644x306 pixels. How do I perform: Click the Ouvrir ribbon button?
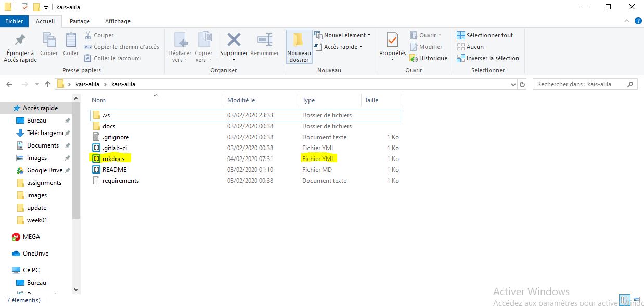[x=426, y=35]
